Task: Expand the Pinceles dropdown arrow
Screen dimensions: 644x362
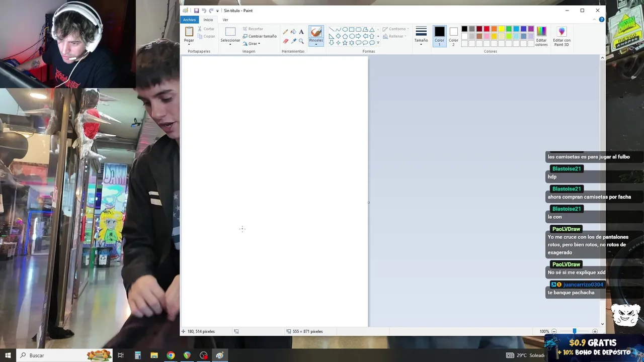Action: pos(316,44)
